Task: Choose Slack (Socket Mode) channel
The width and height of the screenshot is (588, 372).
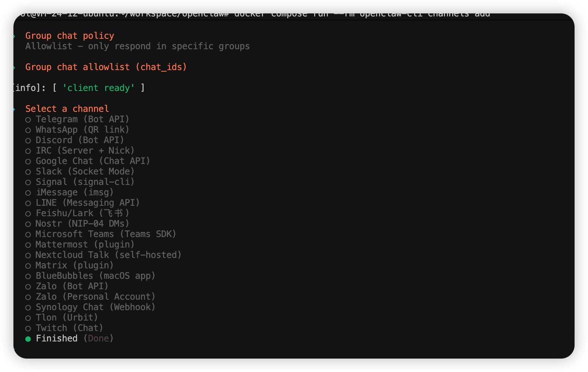Action: pyautogui.click(x=85, y=171)
